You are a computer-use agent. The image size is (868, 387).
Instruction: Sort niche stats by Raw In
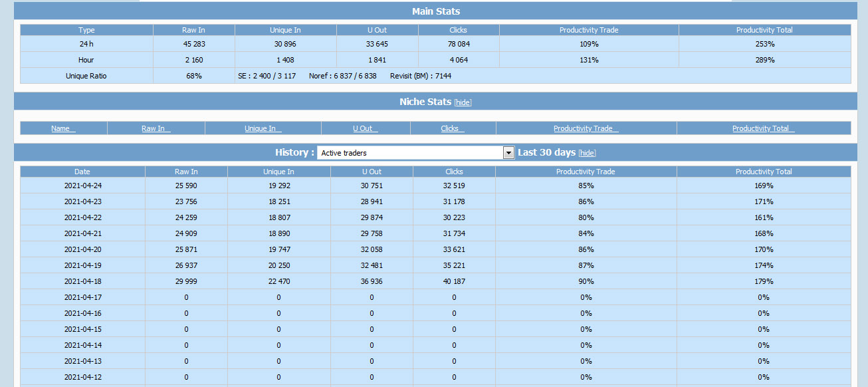pos(156,128)
